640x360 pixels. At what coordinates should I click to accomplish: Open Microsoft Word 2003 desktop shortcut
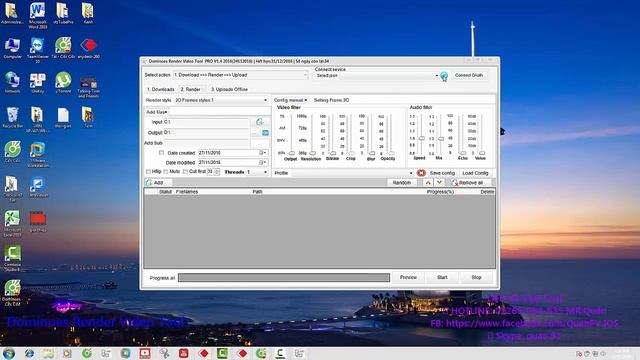tap(38, 15)
